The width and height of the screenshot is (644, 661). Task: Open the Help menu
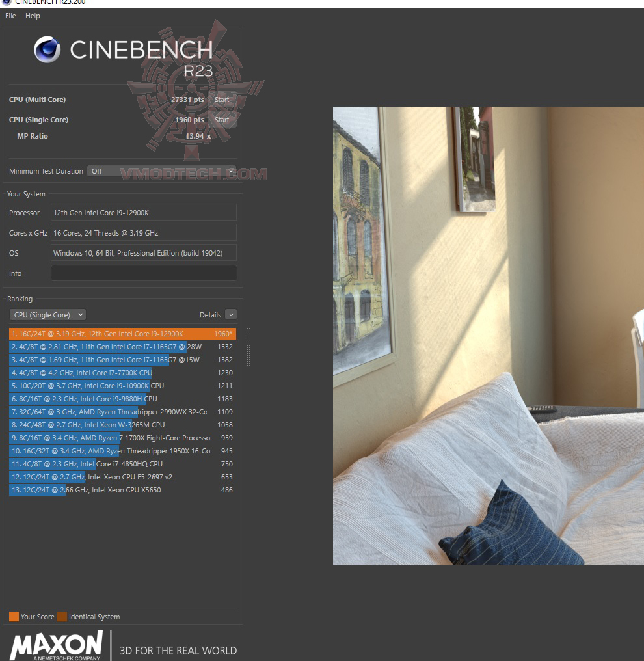coord(33,16)
